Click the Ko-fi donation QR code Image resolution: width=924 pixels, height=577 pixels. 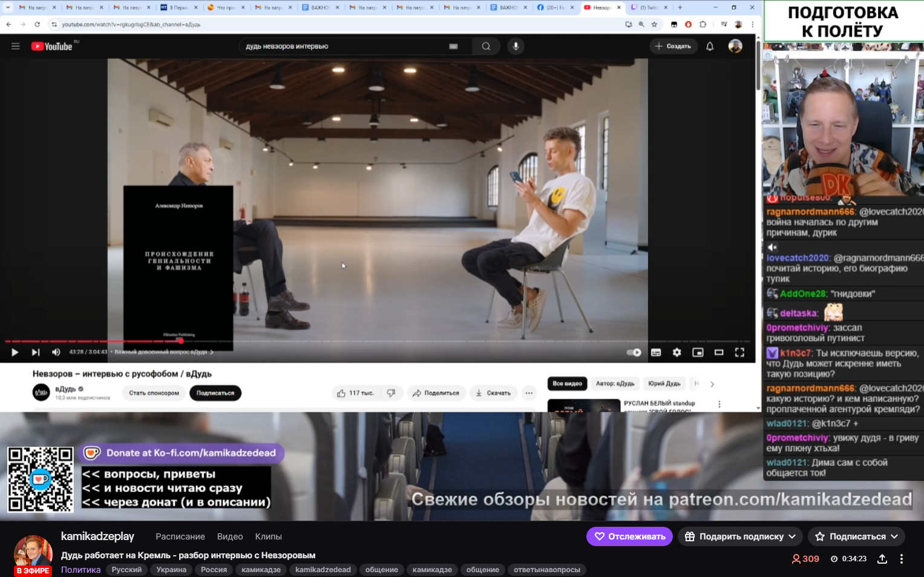[41, 480]
